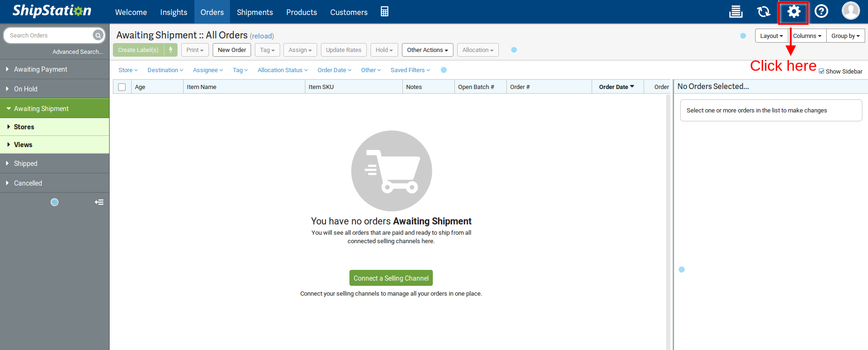Collapse the left sidebar panel icon
The width and height of the screenshot is (868, 350).
point(99,202)
